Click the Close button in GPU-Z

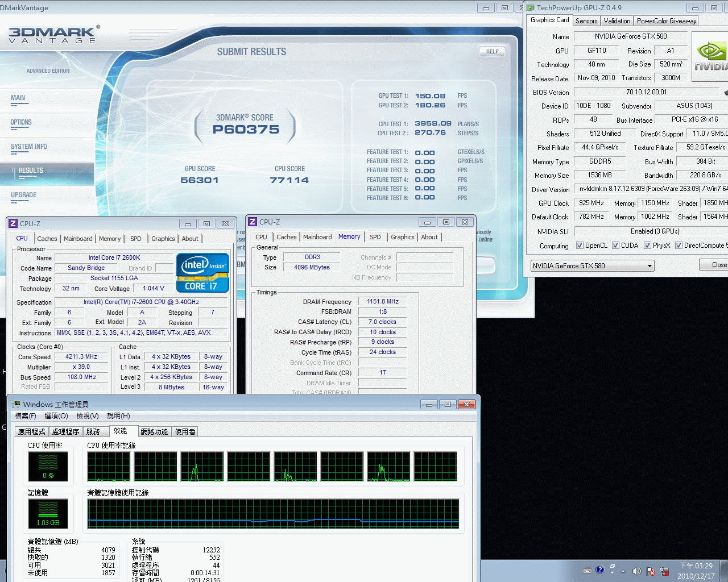[x=715, y=265]
